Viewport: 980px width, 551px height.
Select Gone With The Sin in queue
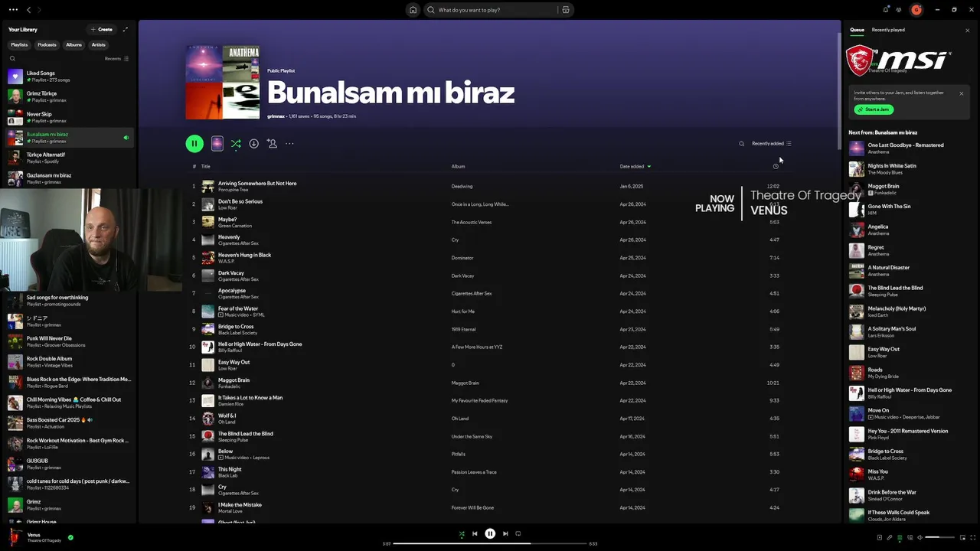coord(907,209)
